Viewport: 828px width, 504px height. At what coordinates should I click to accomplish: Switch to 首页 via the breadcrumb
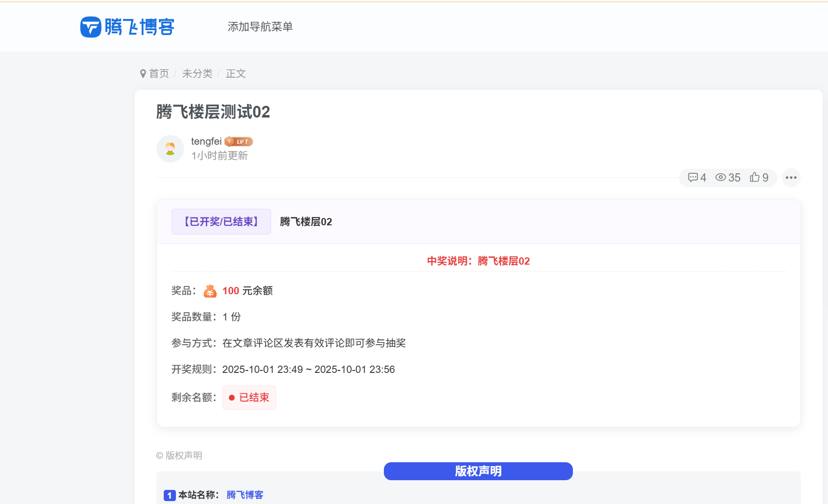[x=158, y=73]
